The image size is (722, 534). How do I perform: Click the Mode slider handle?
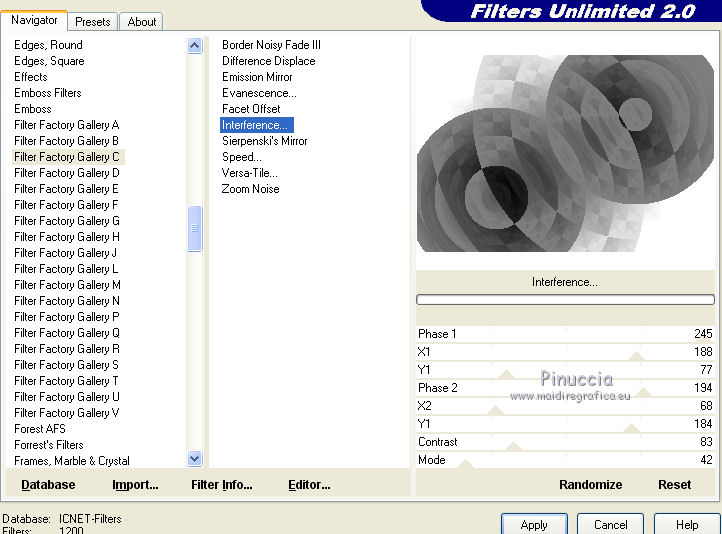[466, 464]
